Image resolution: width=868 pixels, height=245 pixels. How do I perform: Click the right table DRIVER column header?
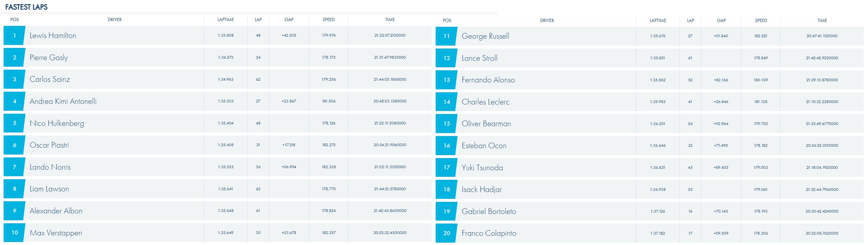coord(547,21)
